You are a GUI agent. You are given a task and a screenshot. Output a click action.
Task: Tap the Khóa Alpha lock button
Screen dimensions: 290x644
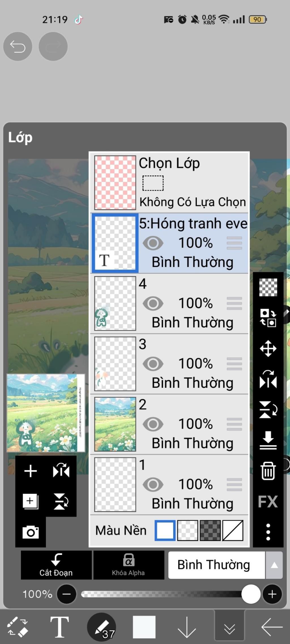[129, 565]
